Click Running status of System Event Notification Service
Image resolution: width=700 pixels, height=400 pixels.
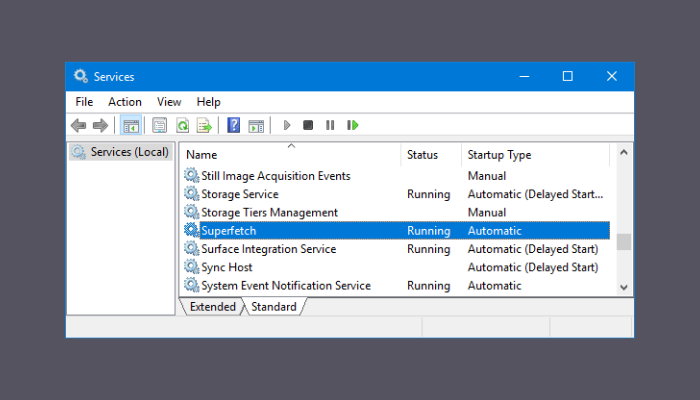[x=429, y=286]
